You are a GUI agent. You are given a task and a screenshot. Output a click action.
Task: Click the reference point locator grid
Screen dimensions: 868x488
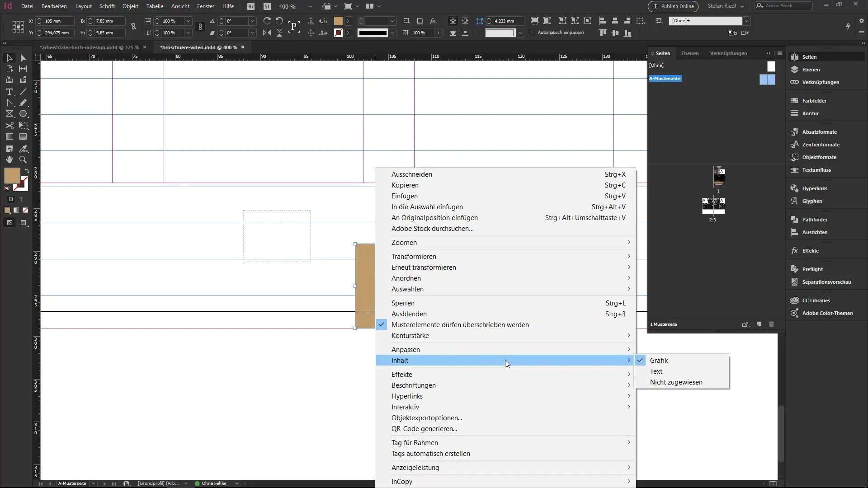(x=18, y=27)
